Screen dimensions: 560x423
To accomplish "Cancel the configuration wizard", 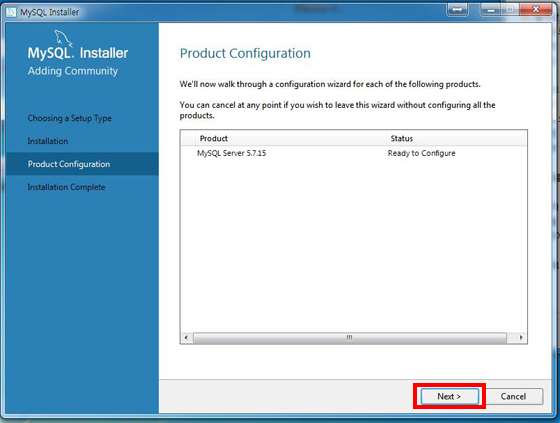I will coord(513,396).
